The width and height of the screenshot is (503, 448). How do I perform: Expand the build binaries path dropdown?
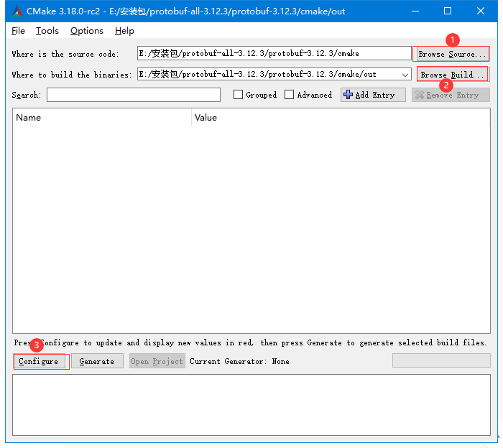[405, 75]
